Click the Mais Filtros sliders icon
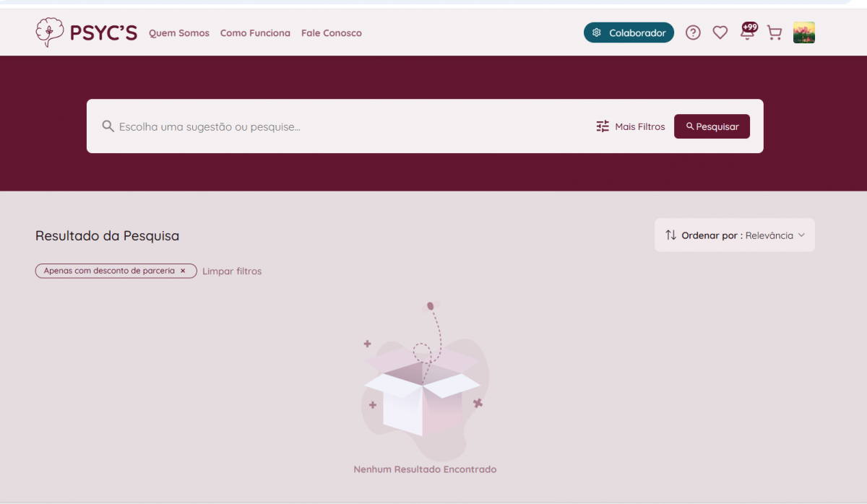This screenshot has height=504, width=867. [603, 126]
